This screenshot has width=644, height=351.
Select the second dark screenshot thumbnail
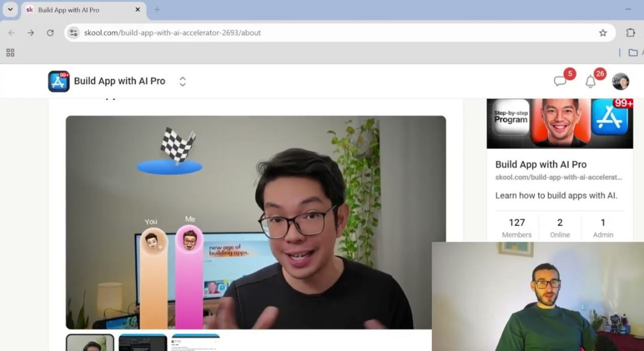(143, 343)
